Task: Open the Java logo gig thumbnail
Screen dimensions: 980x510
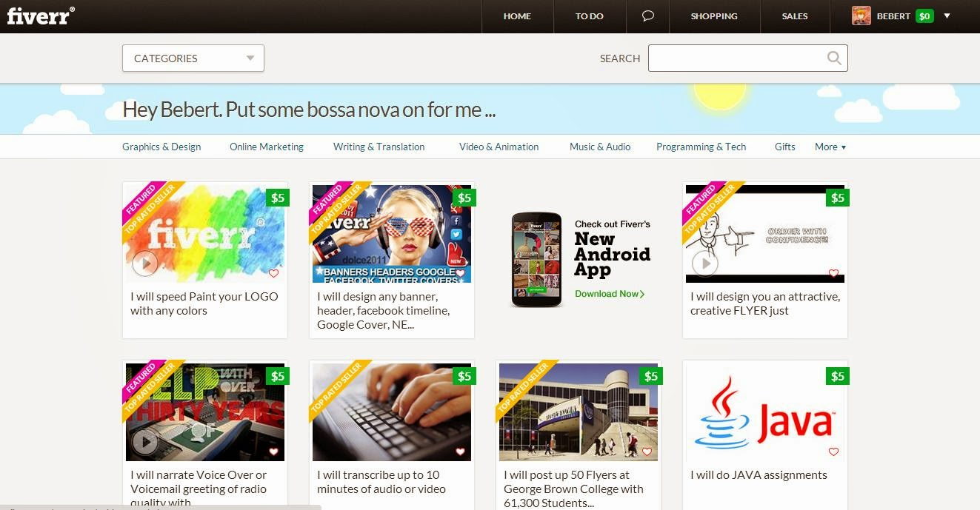Action: point(765,412)
